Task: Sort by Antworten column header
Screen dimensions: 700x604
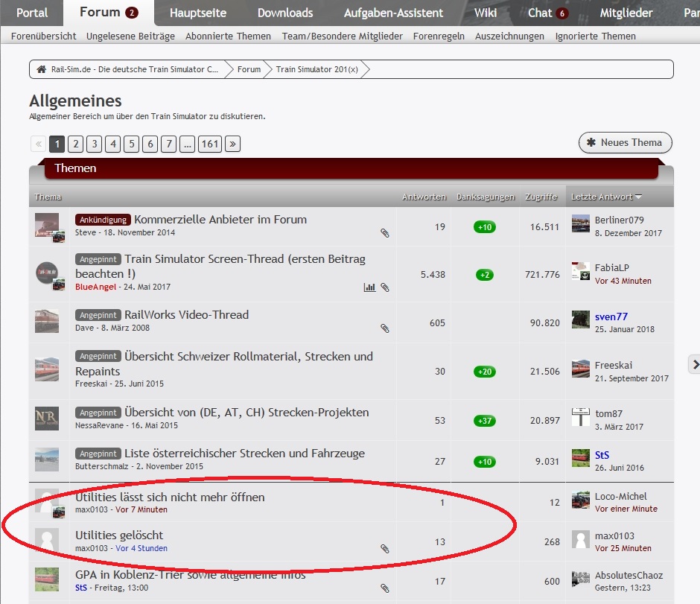Action: coord(424,197)
